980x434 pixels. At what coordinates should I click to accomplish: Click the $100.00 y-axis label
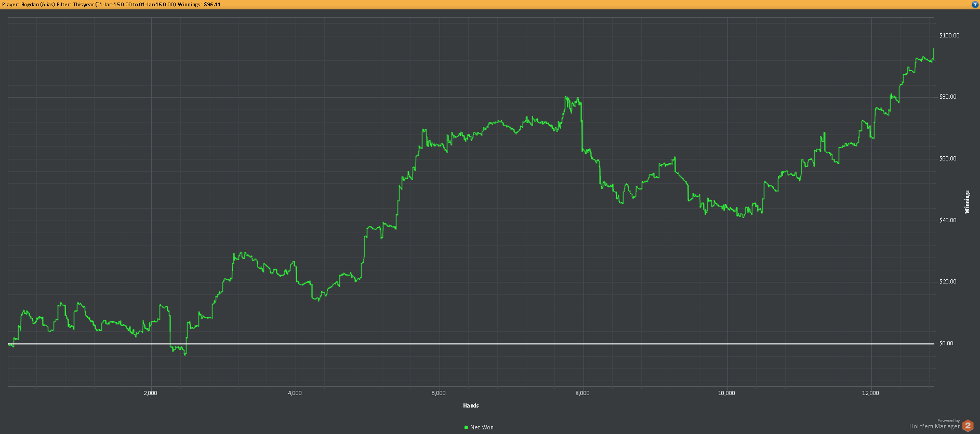pos(949,35)
